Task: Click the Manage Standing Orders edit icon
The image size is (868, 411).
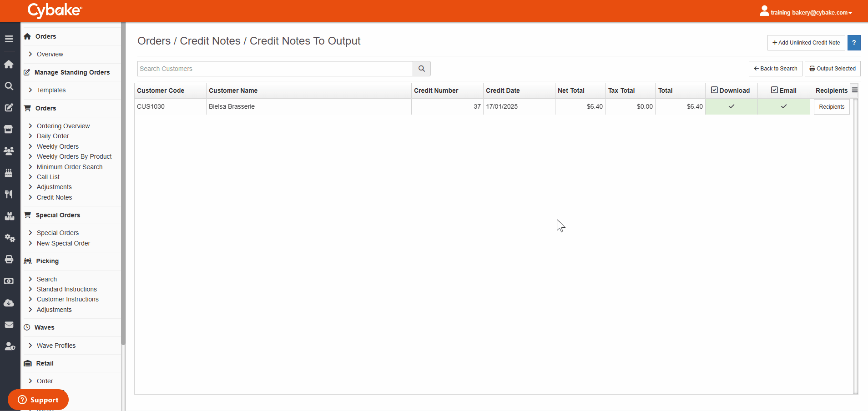Action: coord(27,72)
